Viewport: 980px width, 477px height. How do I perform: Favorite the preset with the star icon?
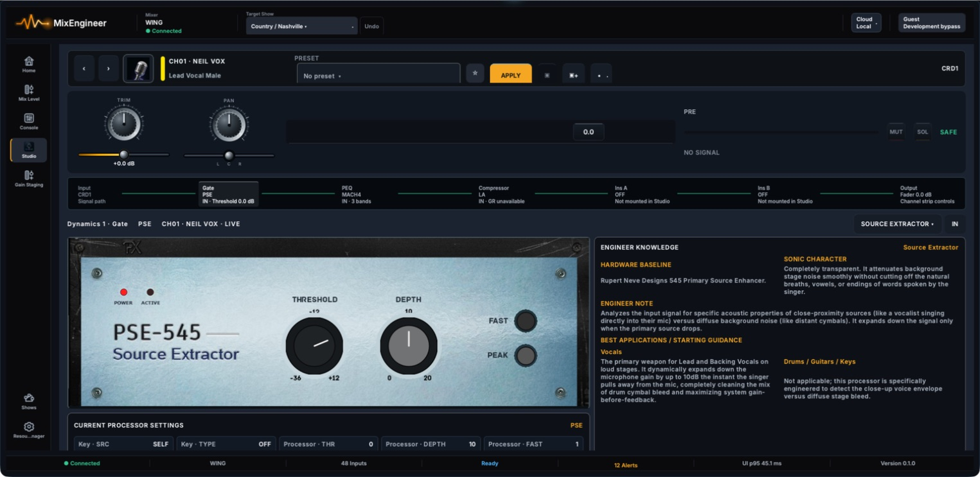475,73
